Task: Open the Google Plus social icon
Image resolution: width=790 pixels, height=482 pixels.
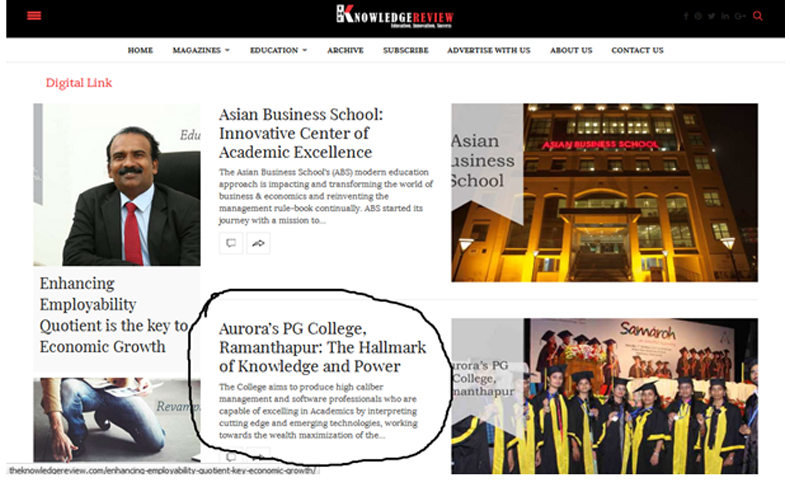Action: (740, 16)
